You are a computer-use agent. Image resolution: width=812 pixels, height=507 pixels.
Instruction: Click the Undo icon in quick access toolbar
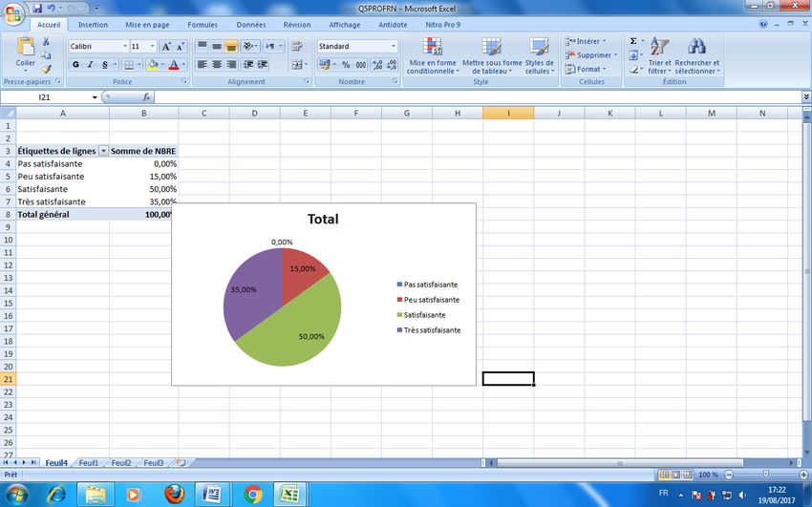click(x=51, y=9)
